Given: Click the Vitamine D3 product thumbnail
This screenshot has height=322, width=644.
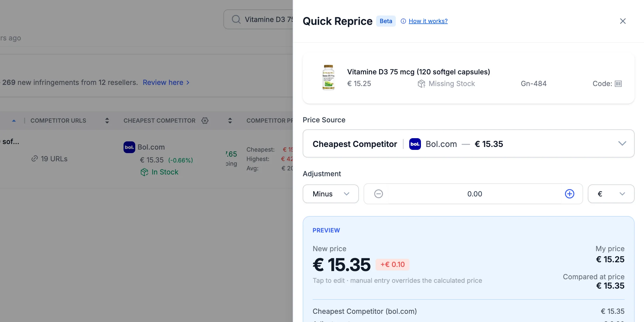Looking at the screenshot, I should (x=328, y=78).
